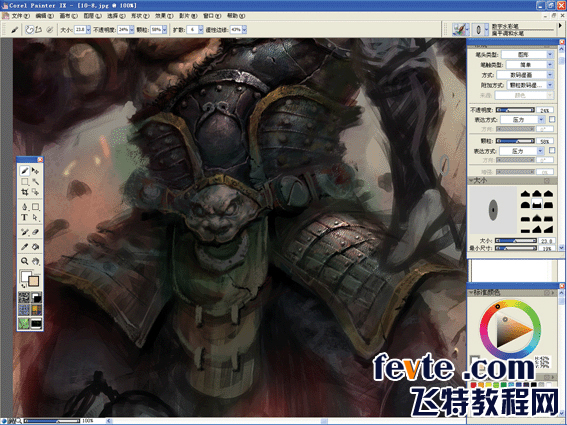
Task: Open the size dropdown in property bar
Action: (89, 30)
